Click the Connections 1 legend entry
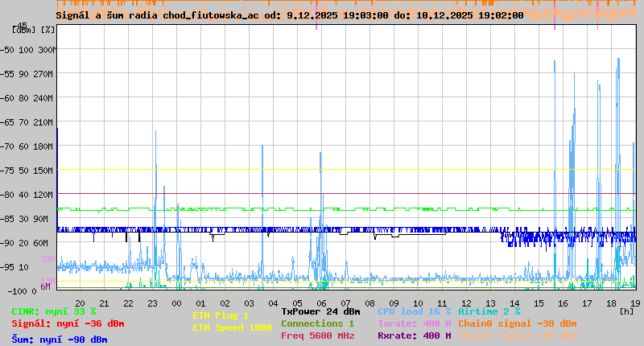 coord(317,323)
